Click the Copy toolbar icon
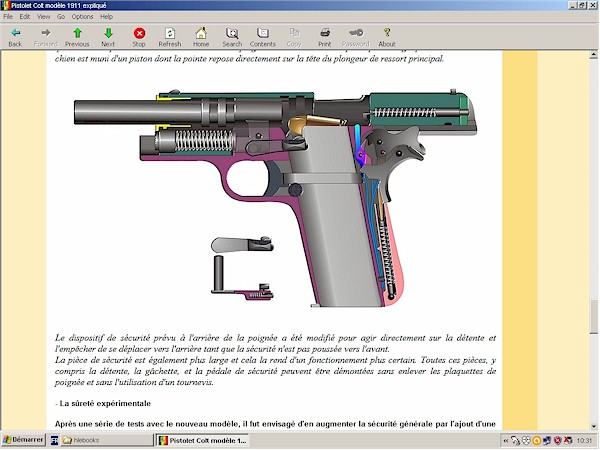The width and height of the screenshot is (600, 450). tap(294, 33)
